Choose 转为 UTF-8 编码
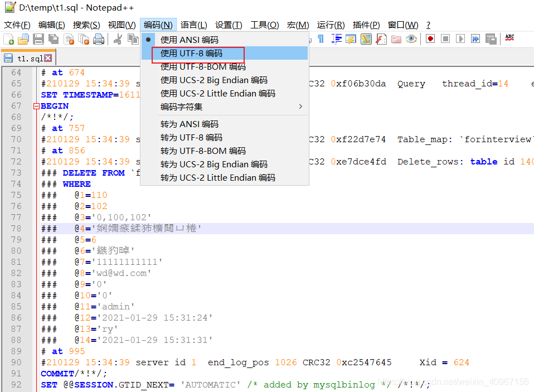This screenshot has height=392, width=534. 225,137
